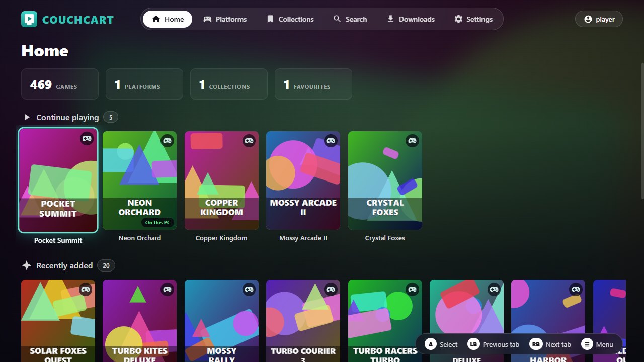The image size is (644, 362).
Task: Open the 1 Favourites stat card
Action: (x=313, y=84)
